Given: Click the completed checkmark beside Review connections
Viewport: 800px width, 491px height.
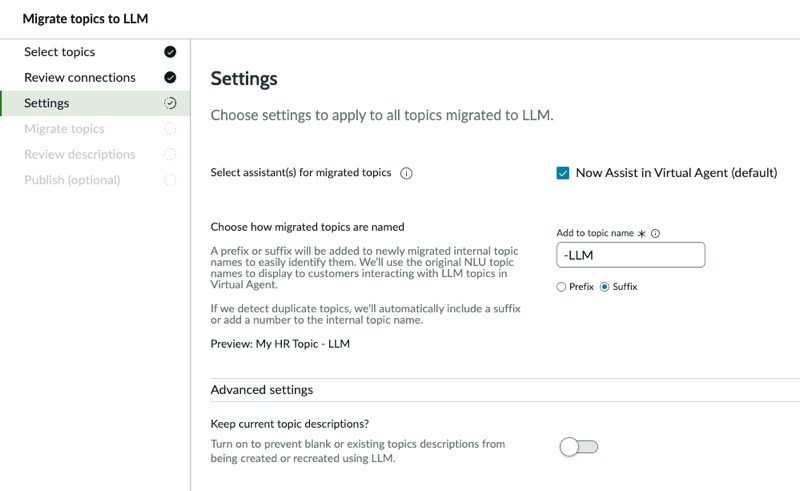Looking at the screenshot, I should coord(170,78).
